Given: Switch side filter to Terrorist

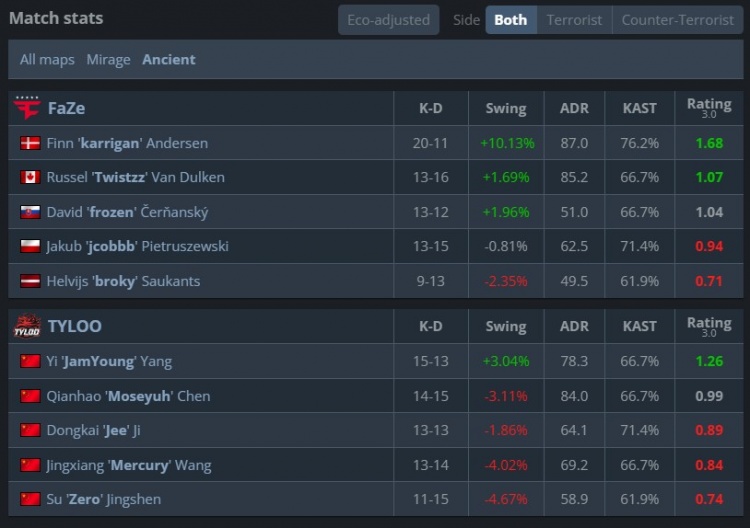Looking at the screenshot, I should tap(574, 20).
